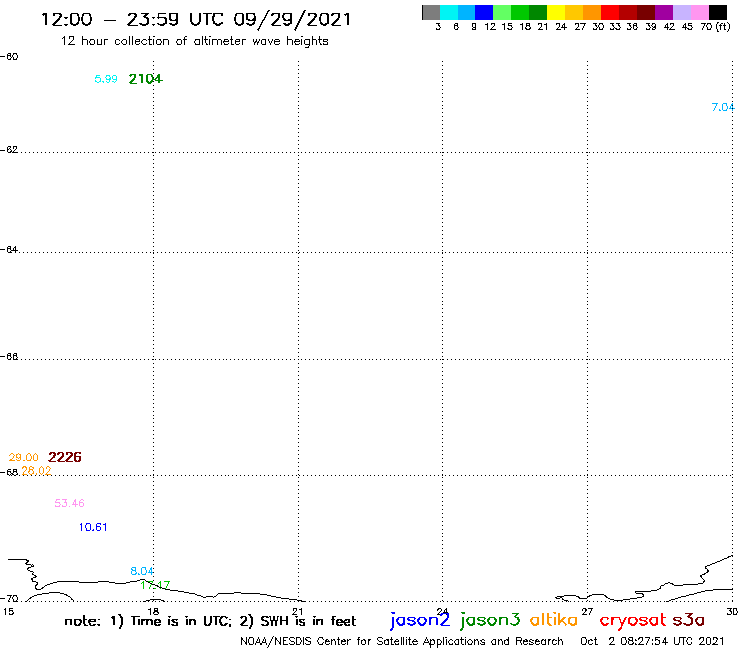This screenshot has width=740, height=650.
Task: Click the gray swatch in the color scale
Action: (431, 12)
